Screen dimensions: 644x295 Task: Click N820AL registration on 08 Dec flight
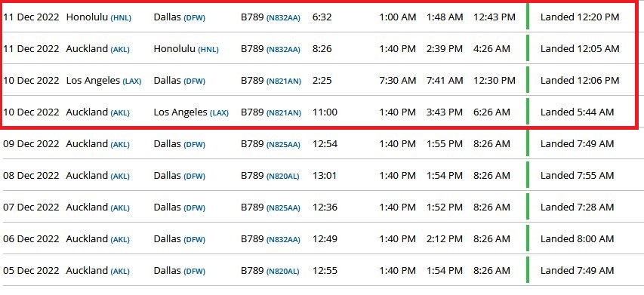(283, 177)
